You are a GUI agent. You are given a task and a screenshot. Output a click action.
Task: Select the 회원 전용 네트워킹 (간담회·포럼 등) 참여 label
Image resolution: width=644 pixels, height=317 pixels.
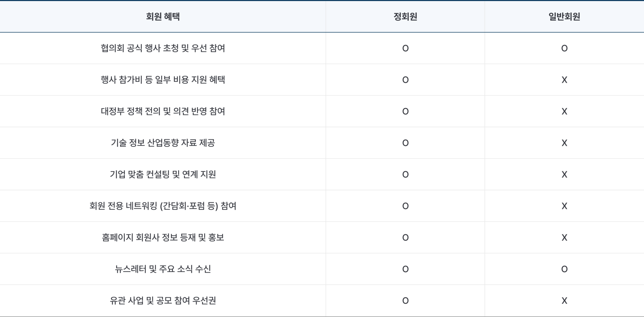tap(163, 206)
